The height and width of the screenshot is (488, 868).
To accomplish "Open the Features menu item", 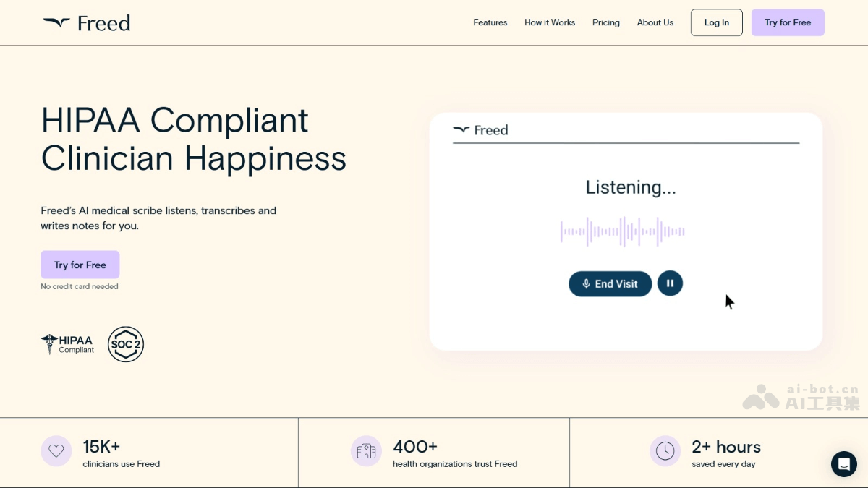I will pos(490,22).
